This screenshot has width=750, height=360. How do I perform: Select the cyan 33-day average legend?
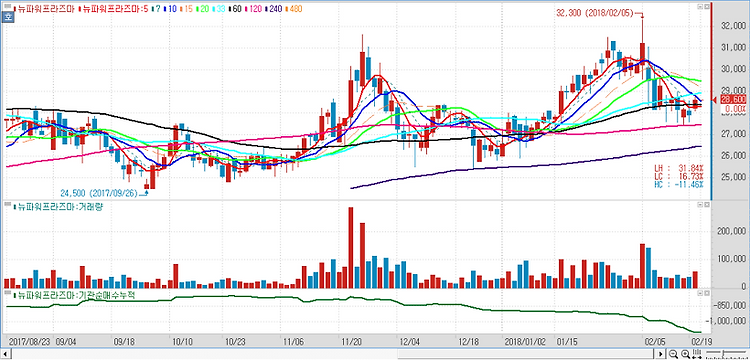pos(219,9)
